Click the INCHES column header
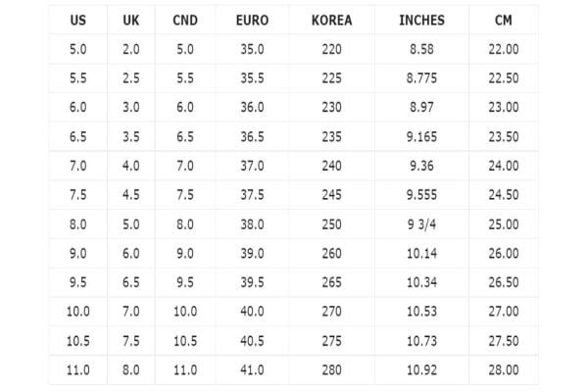The width and height of the screenshot is (588, 392). pos(421,20)
